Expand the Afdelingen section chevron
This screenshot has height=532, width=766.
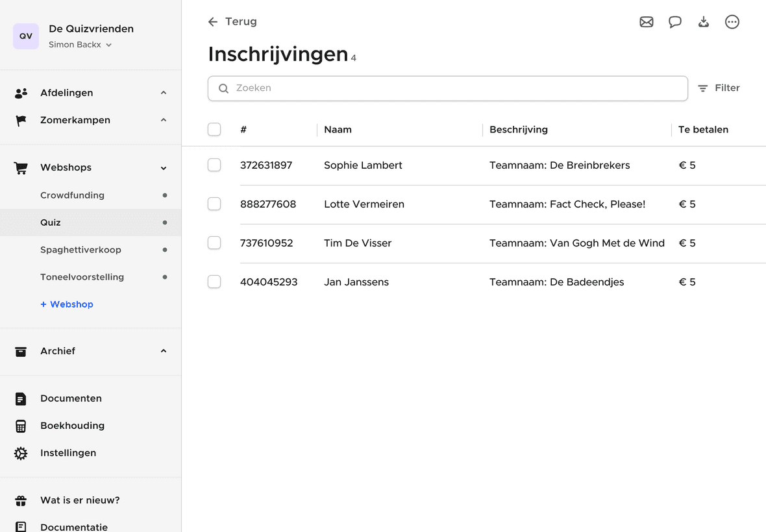[x=164, y=93]
